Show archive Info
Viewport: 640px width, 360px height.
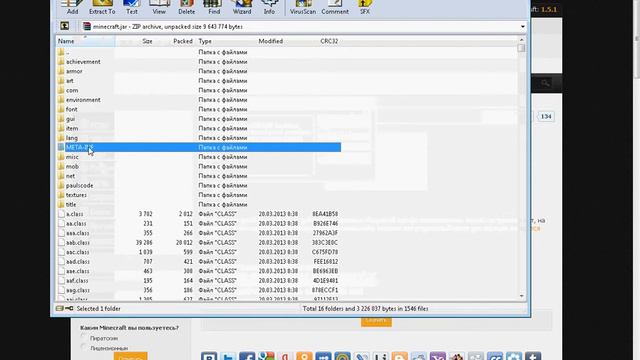(269, 7)
